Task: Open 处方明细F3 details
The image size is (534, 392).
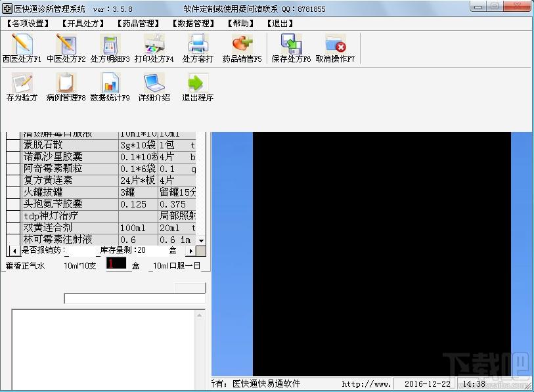Action: click(110, 49)
